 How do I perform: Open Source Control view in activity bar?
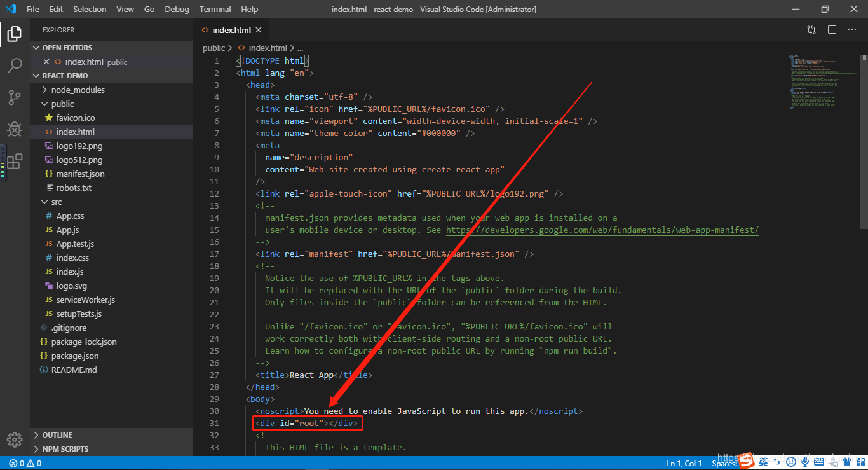[15, 97]
